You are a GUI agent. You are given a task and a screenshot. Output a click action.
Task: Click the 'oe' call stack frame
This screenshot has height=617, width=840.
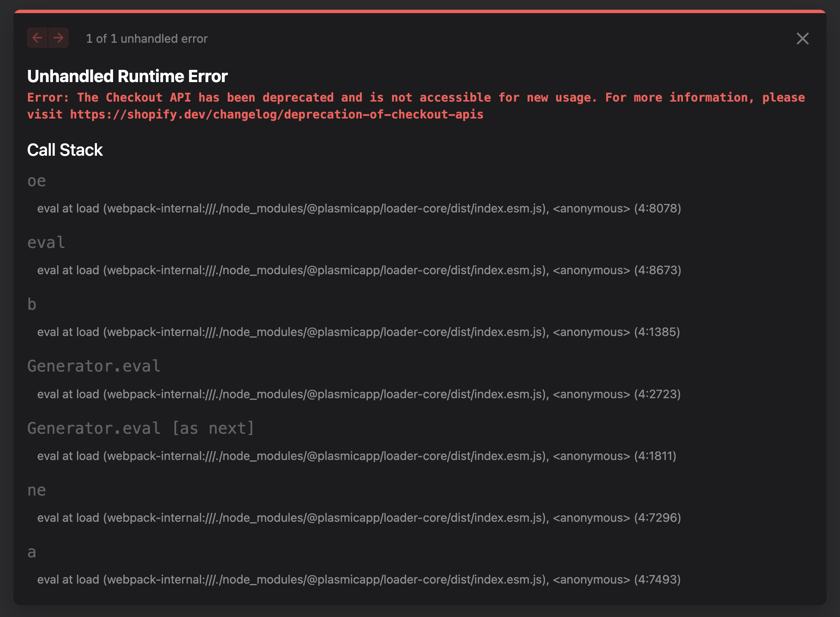tap(36, 181)
